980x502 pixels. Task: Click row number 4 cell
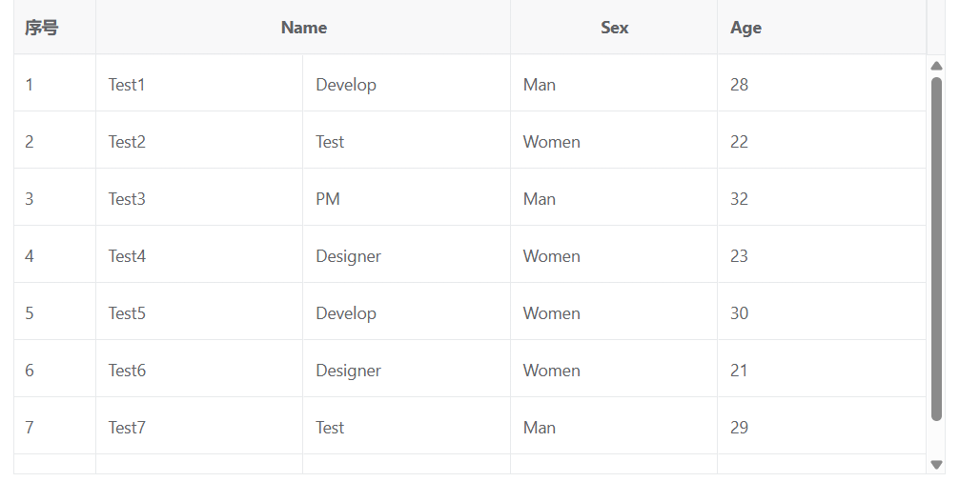pos(30,256)
